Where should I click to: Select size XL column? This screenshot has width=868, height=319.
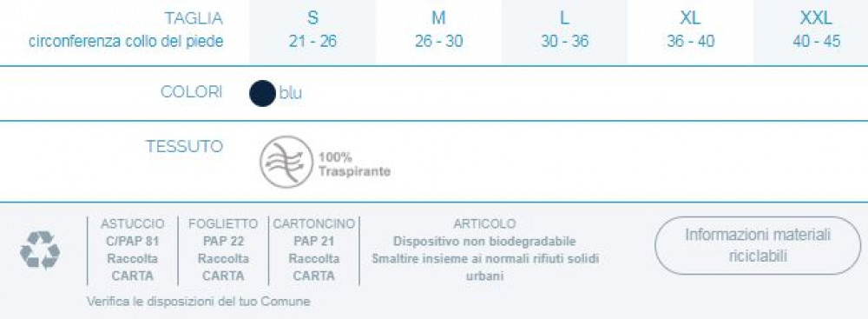690,32
